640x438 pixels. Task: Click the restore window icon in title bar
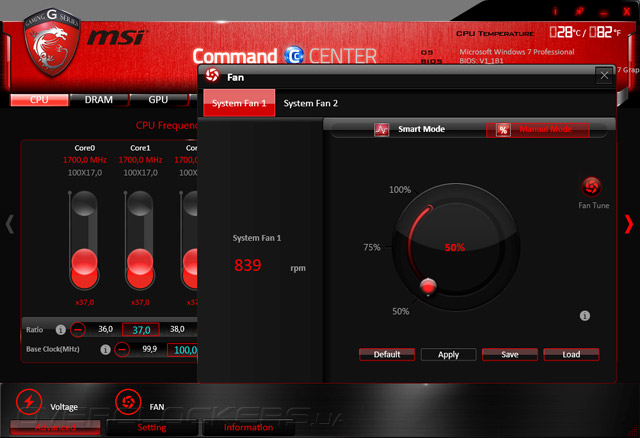[x=579, y=12]
